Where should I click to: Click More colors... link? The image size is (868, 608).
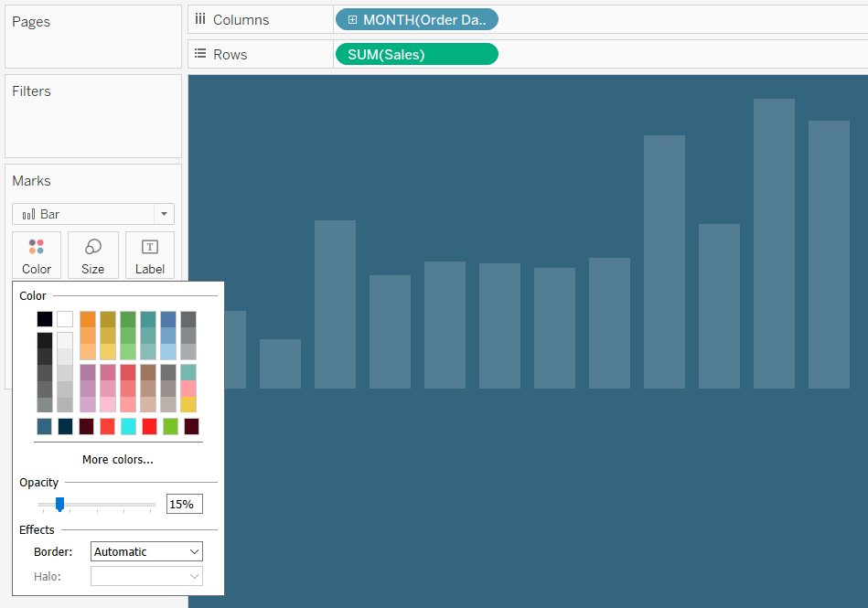tap(118, 460)
